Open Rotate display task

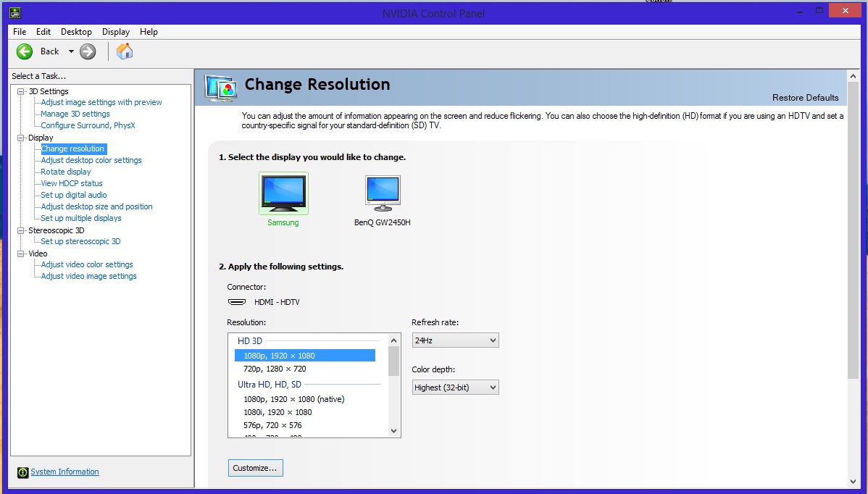point(66,172)
